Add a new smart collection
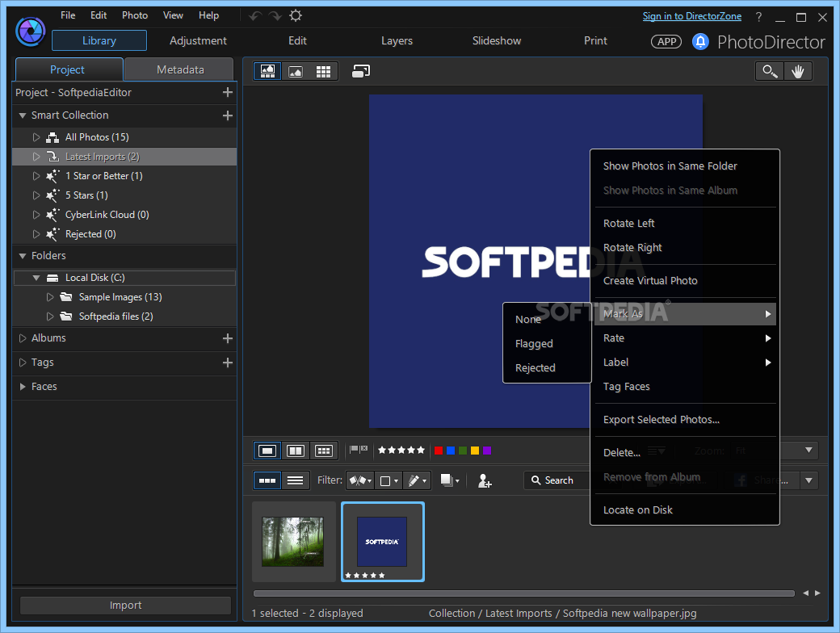This screenshot has width=840, height=633. coord(228,115)
